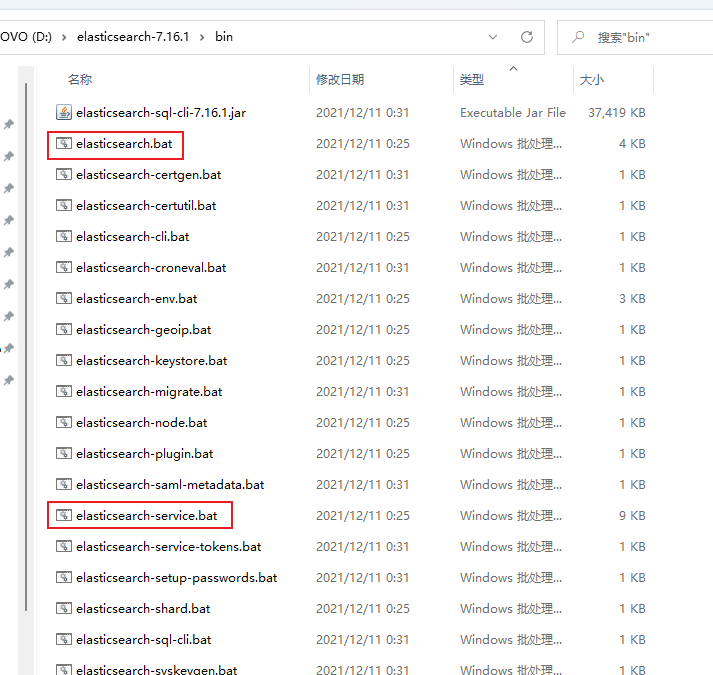713x675 pixels.
Task: Select elasticsearch-env.bat file name
Action: tap(136, 298)
